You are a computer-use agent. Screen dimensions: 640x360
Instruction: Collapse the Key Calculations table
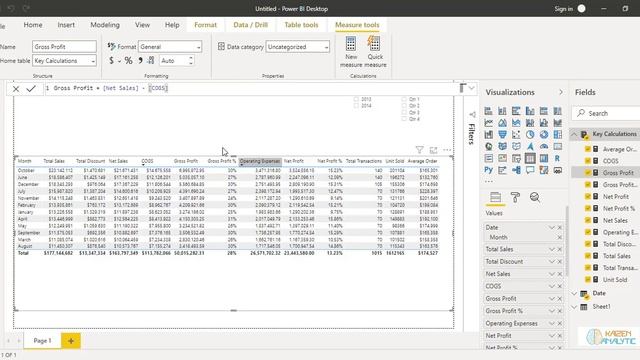(574, 134)
